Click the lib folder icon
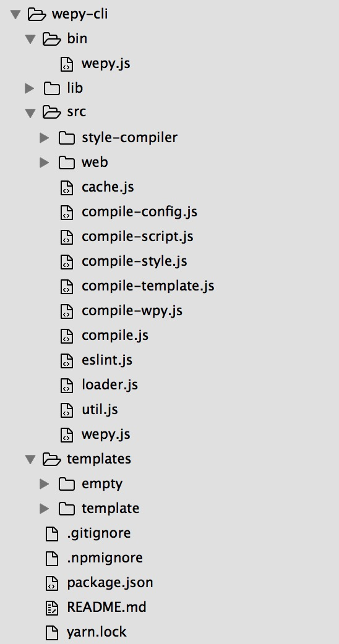 click(x=52, y=88)
